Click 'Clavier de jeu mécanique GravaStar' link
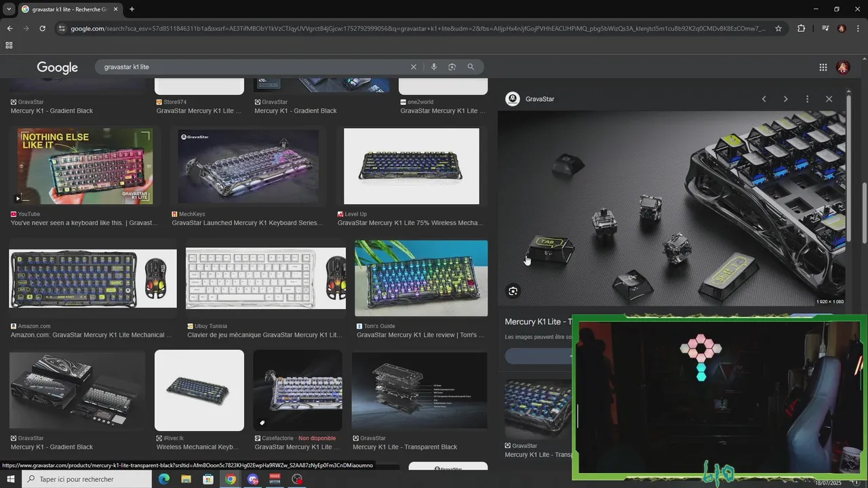The width and height of the screenshot is (868, 488). coord(264,335)
